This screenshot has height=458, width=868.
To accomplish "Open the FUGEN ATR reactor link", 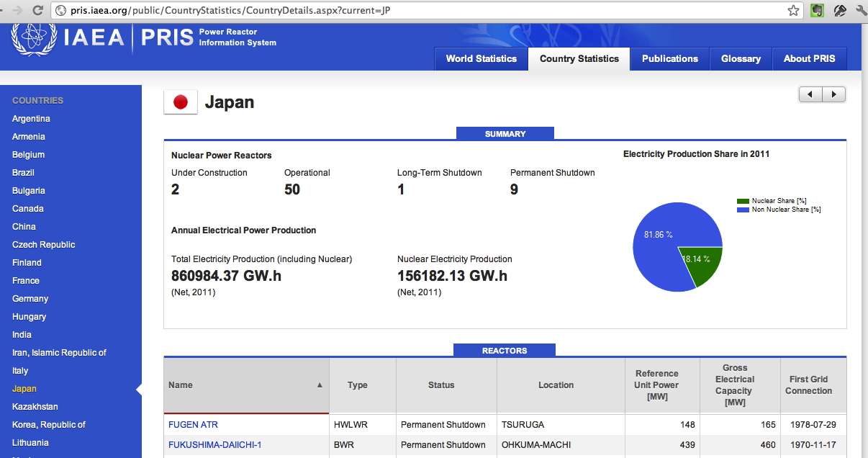I will (x=193, y=425).
